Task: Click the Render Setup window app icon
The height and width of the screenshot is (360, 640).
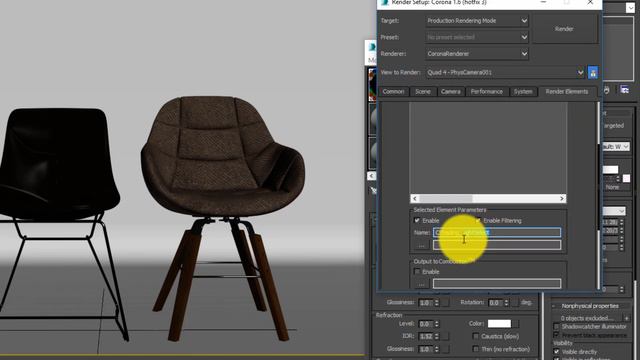Action: tap(384, 2)
